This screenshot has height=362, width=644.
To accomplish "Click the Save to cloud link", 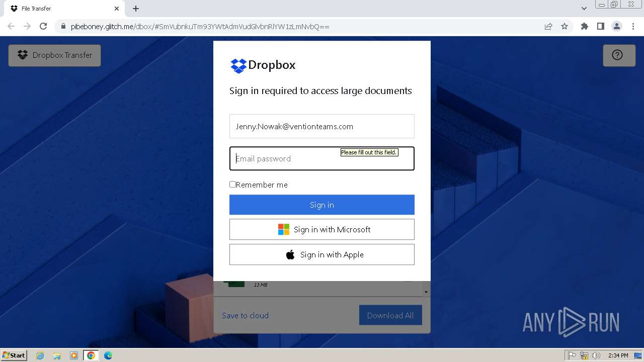I will click(245, 316).
